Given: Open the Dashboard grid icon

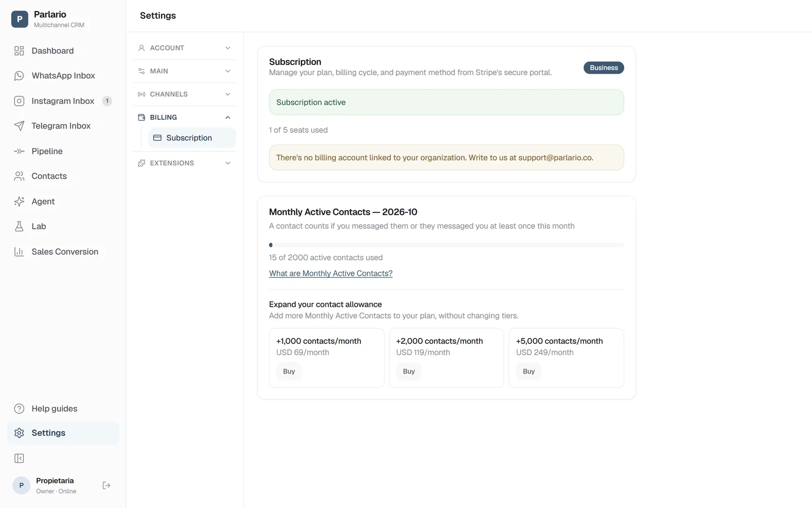Looking at the screenshot, I should tap(19, 51).
